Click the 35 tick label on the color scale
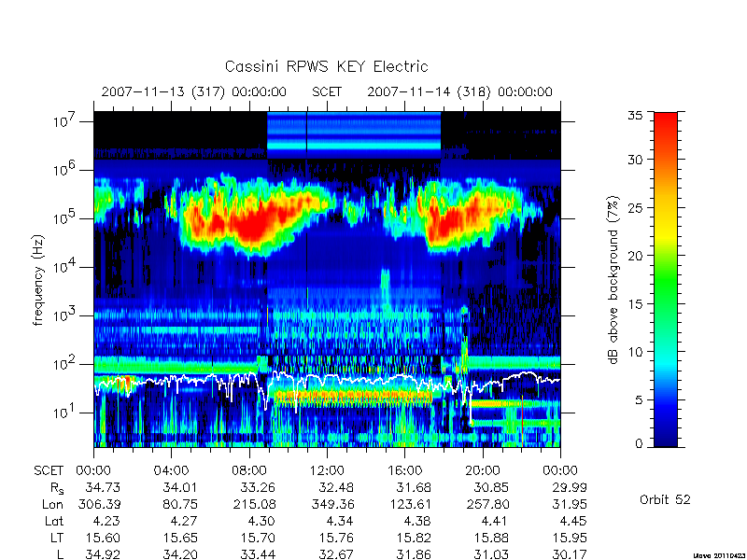The image size is (747, 560). (635, 115)
